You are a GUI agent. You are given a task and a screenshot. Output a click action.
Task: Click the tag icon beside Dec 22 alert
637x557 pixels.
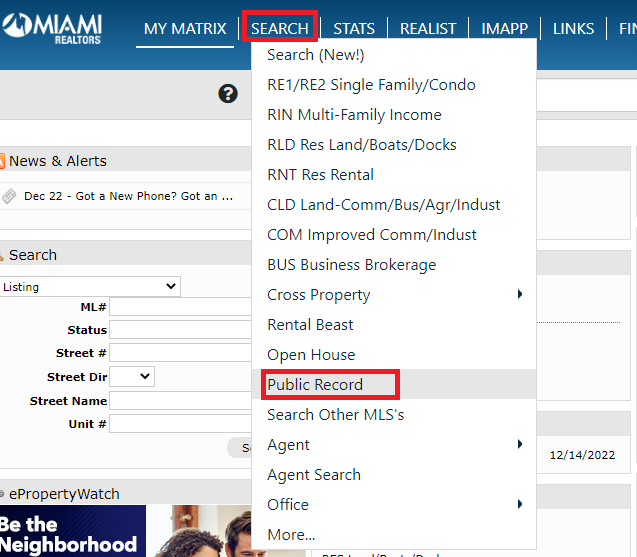click(x=9, y=196)
